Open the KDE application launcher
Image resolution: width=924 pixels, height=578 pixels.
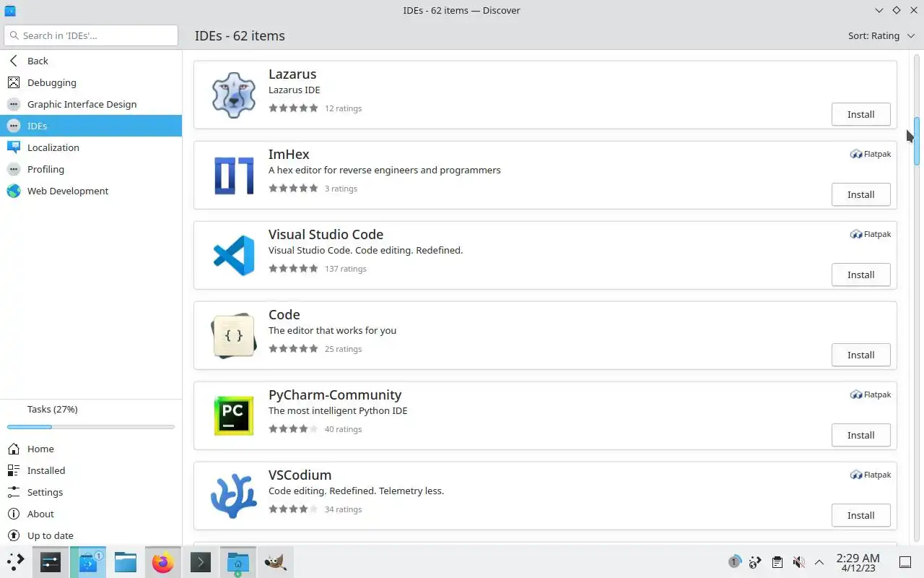tap(15, 561)
